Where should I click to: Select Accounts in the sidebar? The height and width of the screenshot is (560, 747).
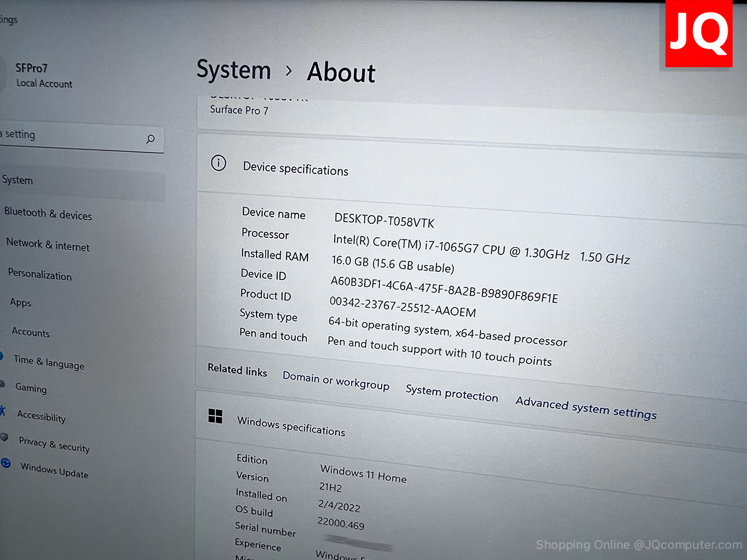pyautogui.click(x=31, y=332)
